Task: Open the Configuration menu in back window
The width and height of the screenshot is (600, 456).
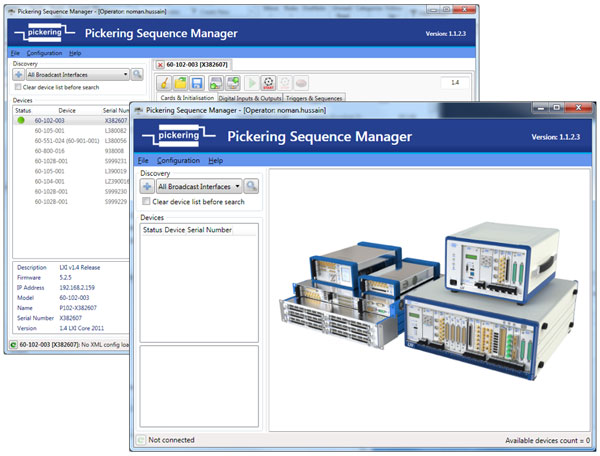Action: coord(44,53)
